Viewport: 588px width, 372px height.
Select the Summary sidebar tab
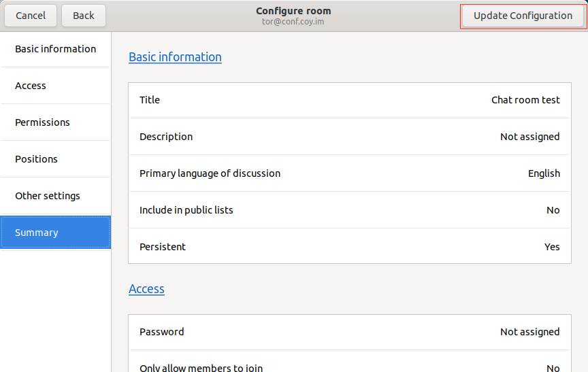(55, 233)
